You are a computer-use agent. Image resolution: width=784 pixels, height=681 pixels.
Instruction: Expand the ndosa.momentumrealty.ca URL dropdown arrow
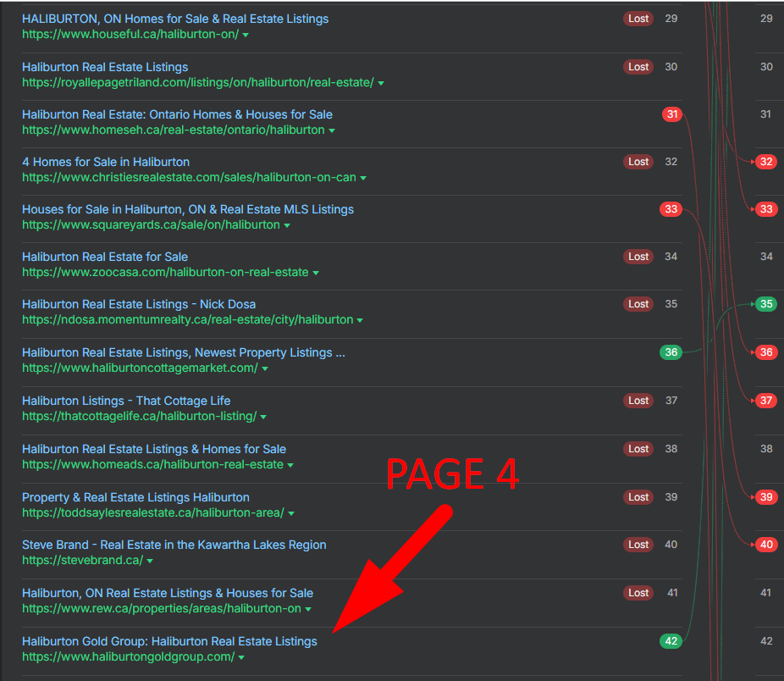pos(360,320)
